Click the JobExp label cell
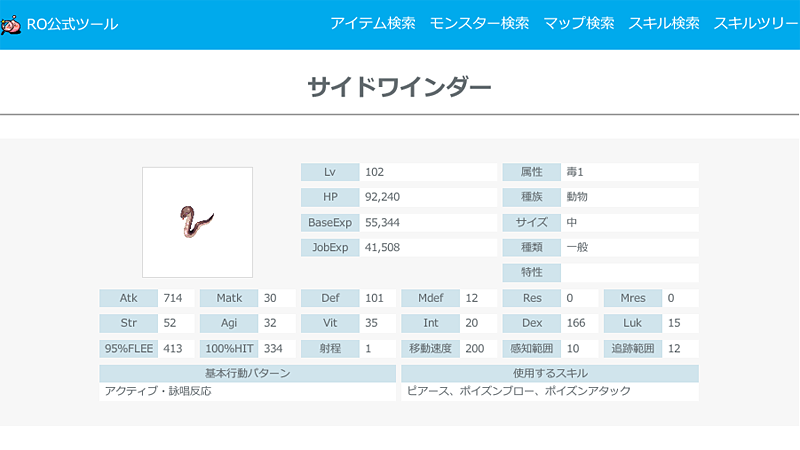The image size is (800, 450). [x=330, y=247]
